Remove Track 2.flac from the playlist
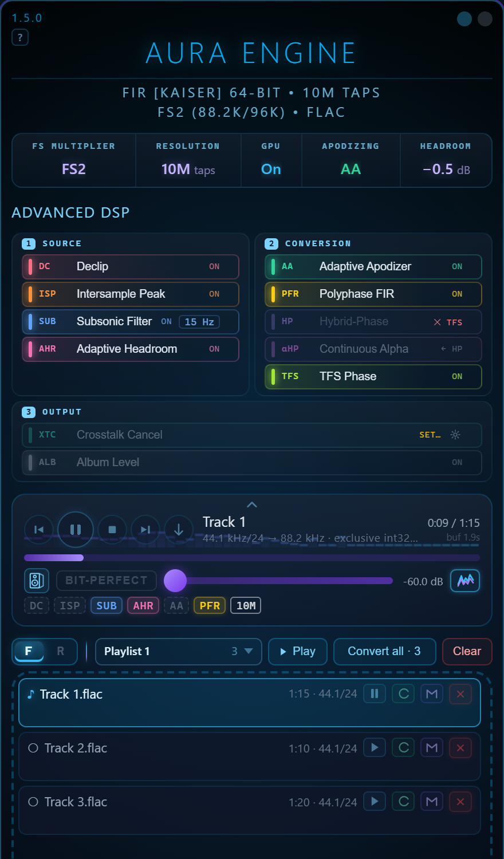Viewport: 504px width, 859px height. 460,747
